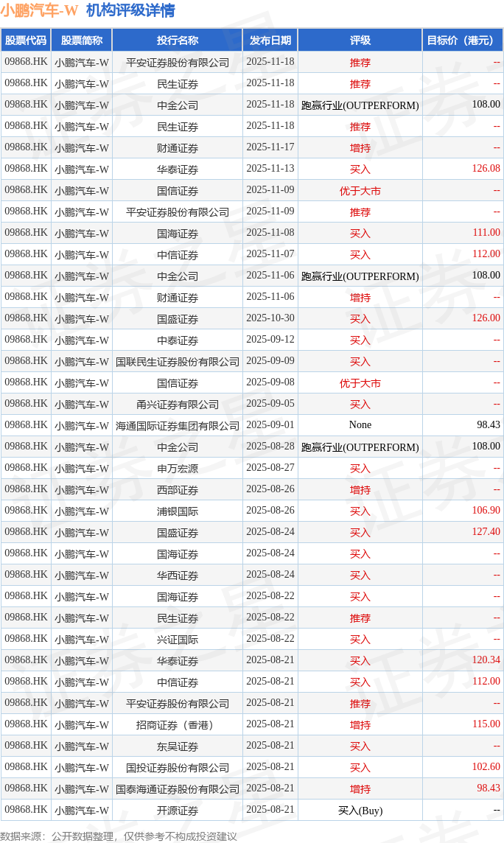Viewport: 504px width, 843px height.
Task: Click the date 2025-11-13
Action: pyautogui.click(x=270, y=169)
